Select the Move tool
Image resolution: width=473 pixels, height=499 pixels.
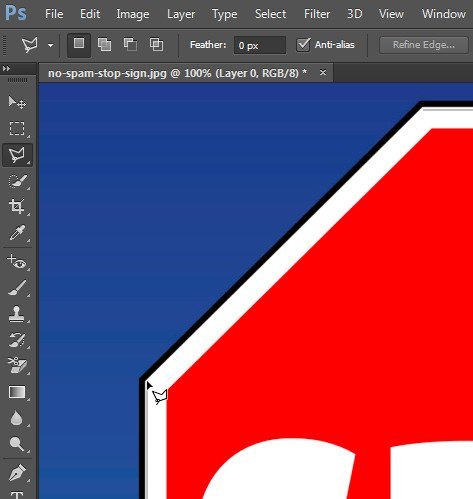pyautogui.click(x=17, y=103)
